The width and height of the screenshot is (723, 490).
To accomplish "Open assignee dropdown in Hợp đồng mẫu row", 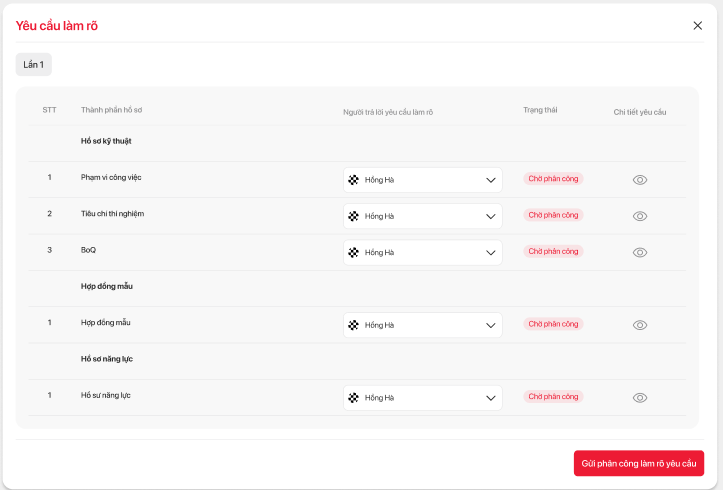I will click(x=491, y=325).
